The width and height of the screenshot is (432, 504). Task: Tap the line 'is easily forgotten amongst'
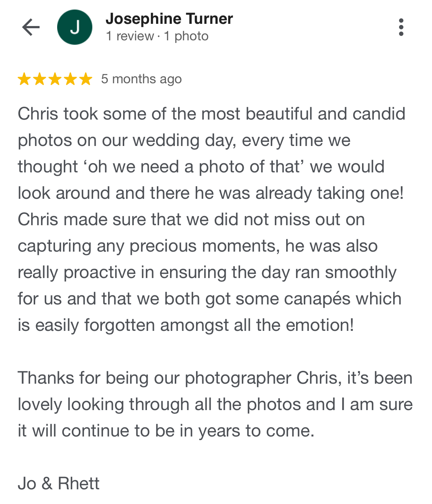tap(186, 325)
